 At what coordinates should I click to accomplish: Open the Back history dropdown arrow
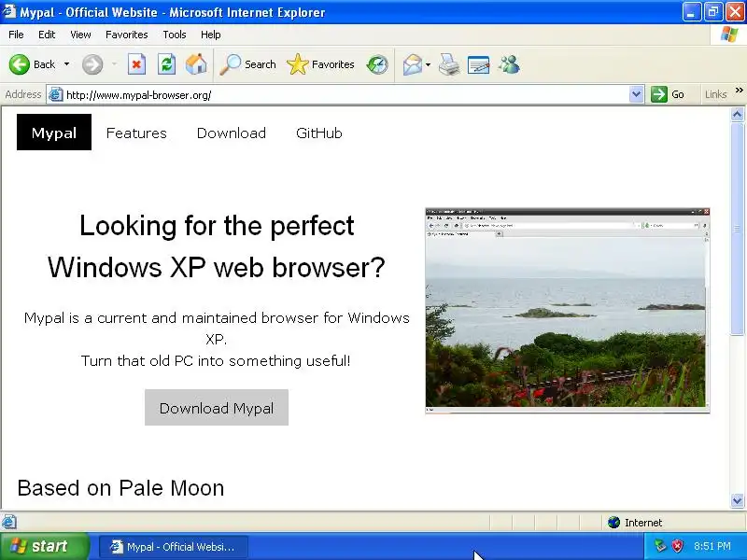(66, 64)
